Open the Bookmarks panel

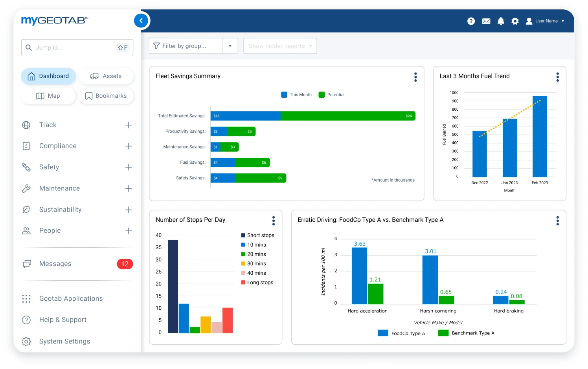pyautogui.click(x=106, y=96)
